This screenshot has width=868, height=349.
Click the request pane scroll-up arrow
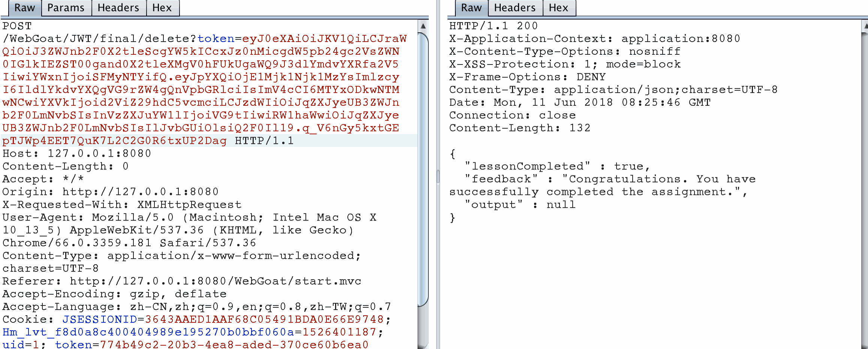(423, 26)
